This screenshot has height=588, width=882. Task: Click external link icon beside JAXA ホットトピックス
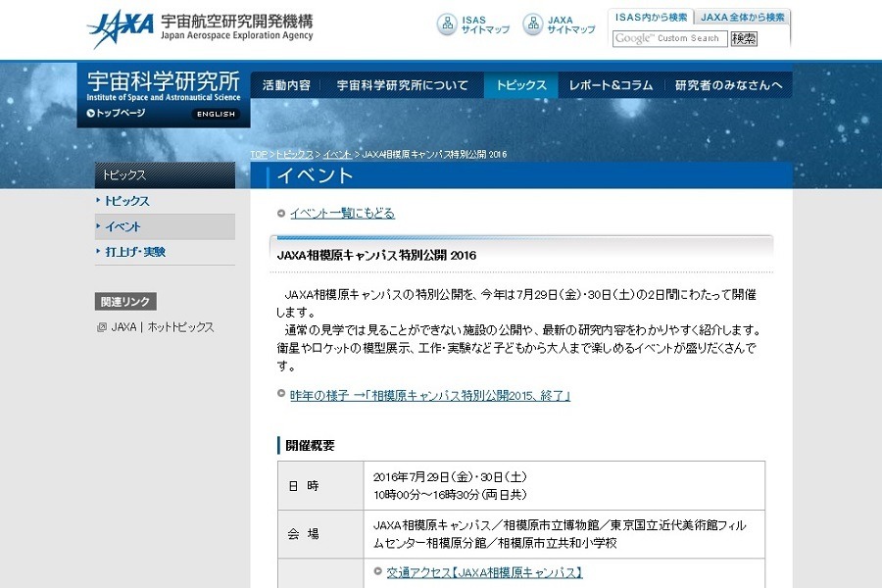(102, 327)
